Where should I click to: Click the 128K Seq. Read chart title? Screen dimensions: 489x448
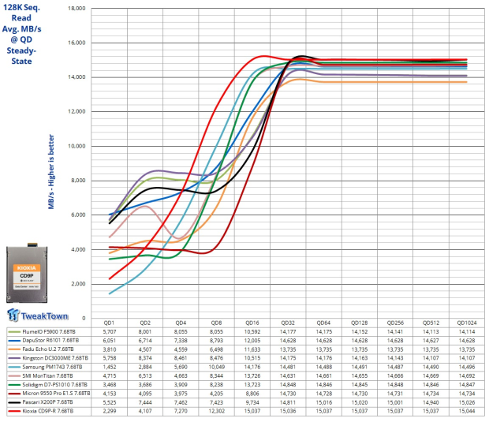[x=21, y=34]
